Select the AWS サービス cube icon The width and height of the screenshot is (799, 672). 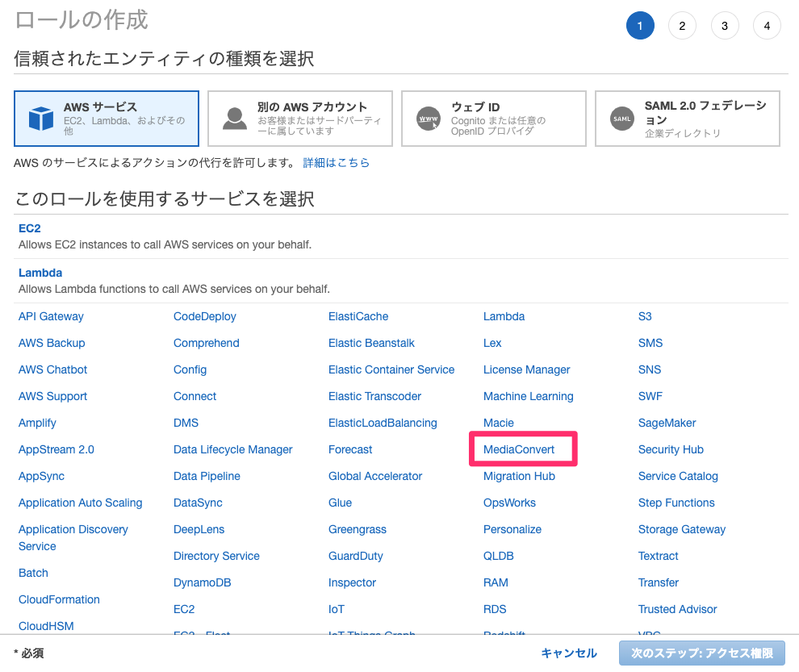41,119
